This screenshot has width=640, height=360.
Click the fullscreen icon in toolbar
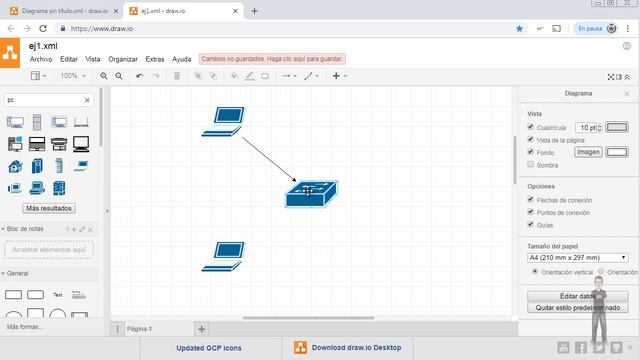(x=611, y=77)
